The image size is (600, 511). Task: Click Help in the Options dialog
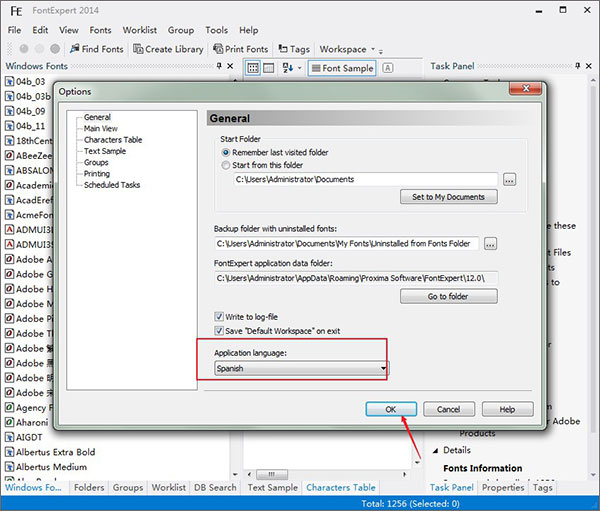pyautogui.click(x=507, y=409)
